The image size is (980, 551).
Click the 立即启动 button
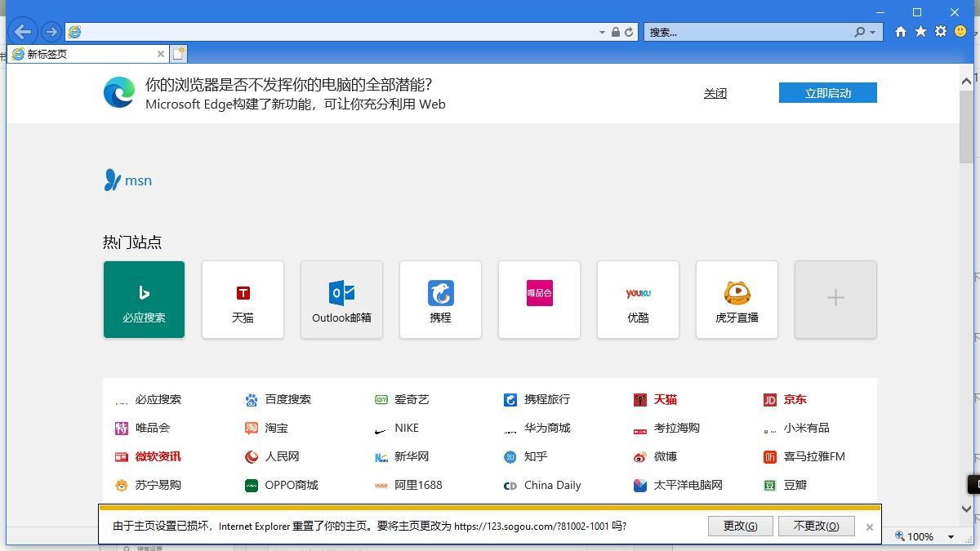click(827, 92)
